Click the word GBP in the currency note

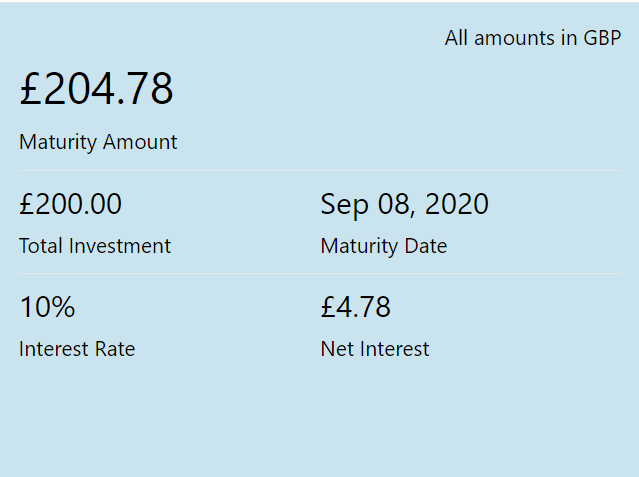coord(602,38)
